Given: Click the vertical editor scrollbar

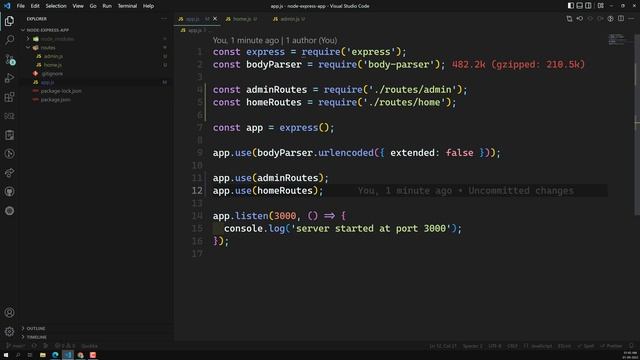Looking at the screenshot, I should [x=637, y=124].
